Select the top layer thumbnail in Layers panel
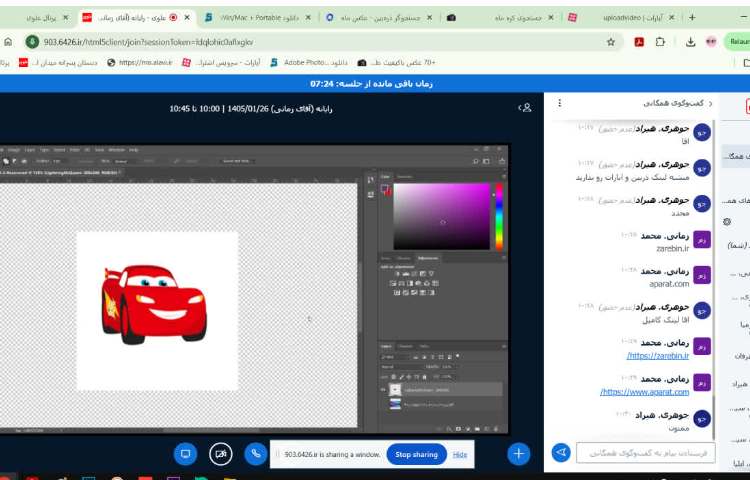 click(x=395, y=390)
